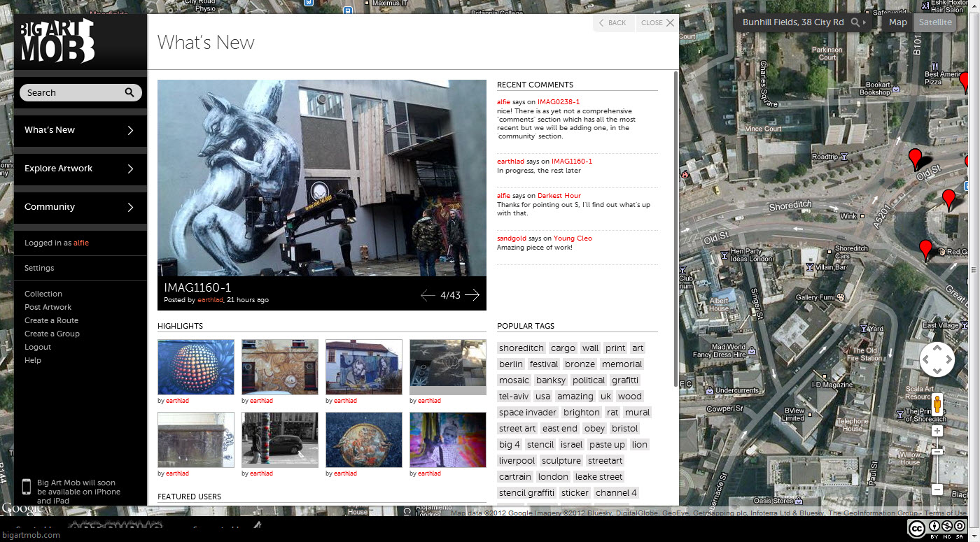Switch map to Satellite view

tap(935, 22)
